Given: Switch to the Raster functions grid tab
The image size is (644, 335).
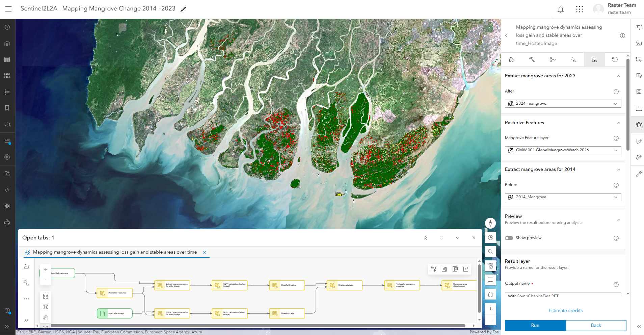Looking at the screenshot, I should (573, 59).
